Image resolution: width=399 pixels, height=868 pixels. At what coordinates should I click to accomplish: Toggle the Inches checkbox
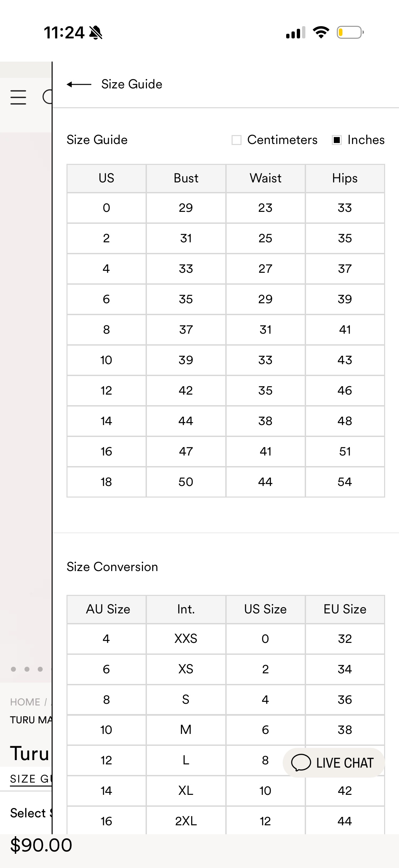coord(337,140)
